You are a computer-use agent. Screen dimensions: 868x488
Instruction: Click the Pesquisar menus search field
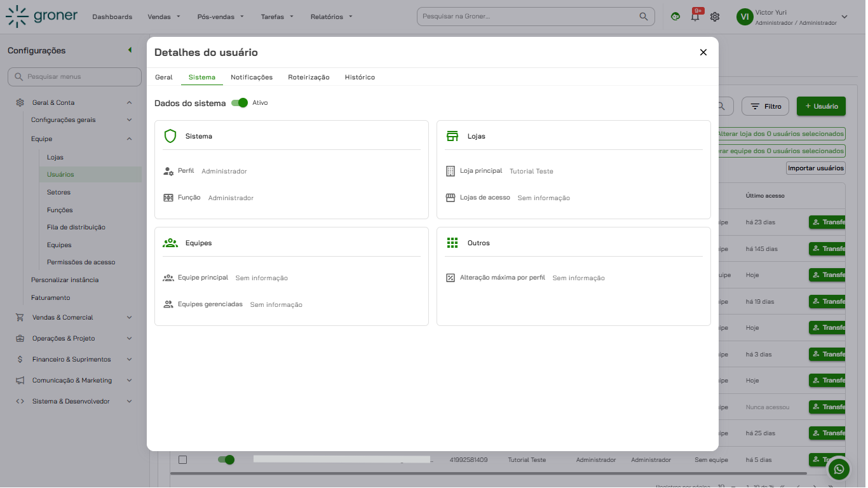click(74, 77)
